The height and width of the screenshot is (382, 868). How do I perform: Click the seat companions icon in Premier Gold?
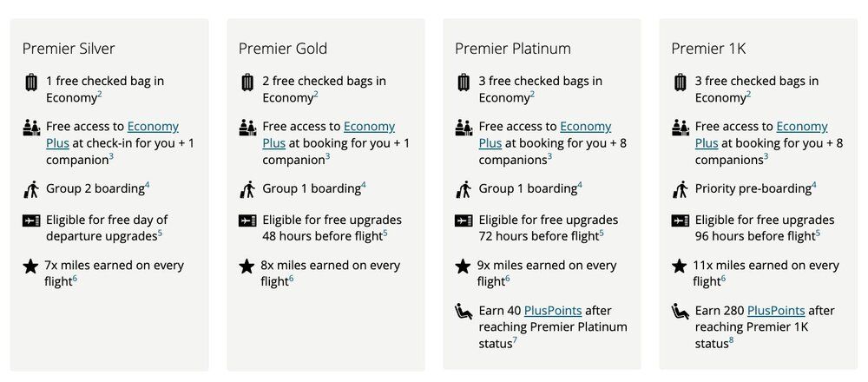[247, 128]
